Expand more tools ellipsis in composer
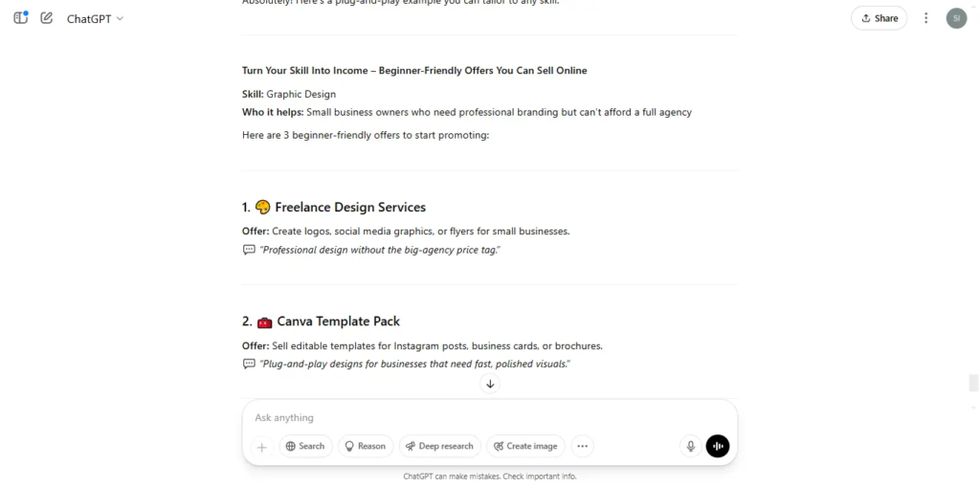This screenshot has width=980, height=487. pyautogui.click(x=583, y=447)
